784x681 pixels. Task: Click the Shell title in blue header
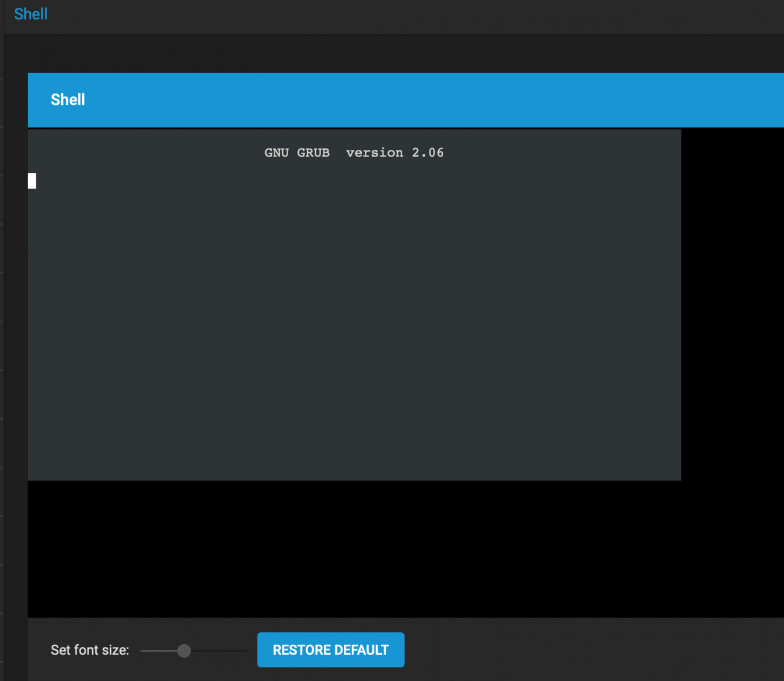[x=68, y=100]
